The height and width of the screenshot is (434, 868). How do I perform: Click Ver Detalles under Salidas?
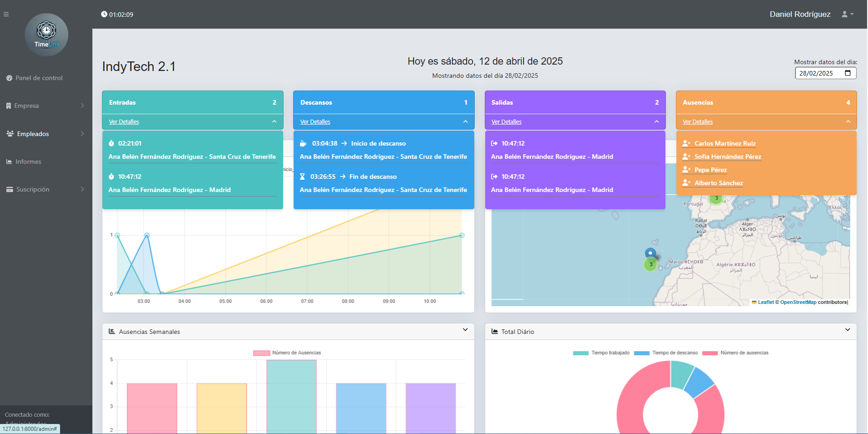click(506, 122)
